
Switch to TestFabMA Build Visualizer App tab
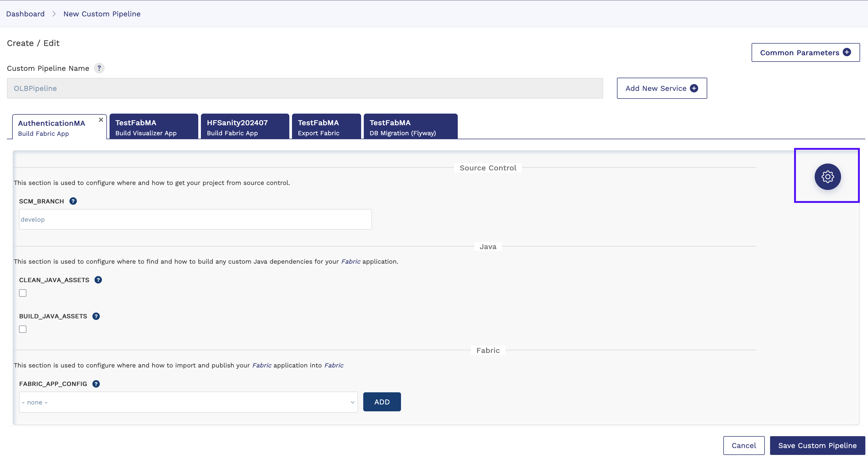(154, 127)
